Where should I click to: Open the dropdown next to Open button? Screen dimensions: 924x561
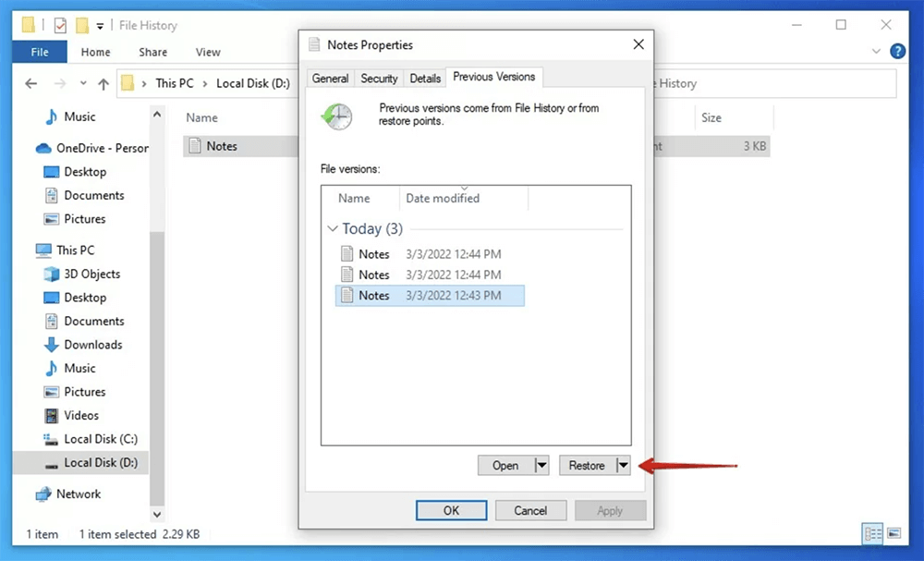click(542, 465)
